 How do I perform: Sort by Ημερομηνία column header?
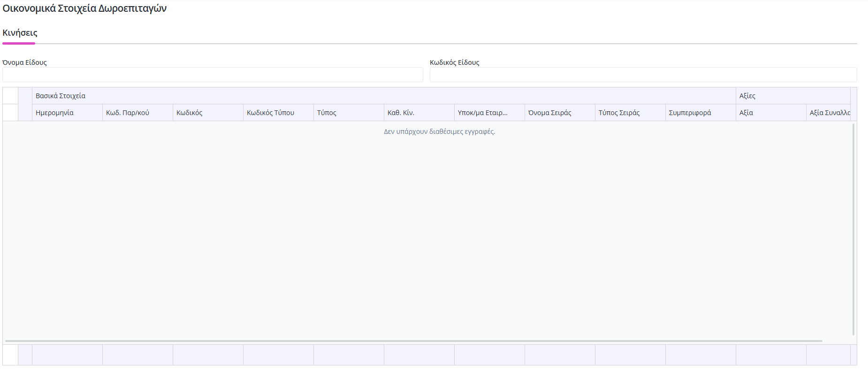coord(67,113)
